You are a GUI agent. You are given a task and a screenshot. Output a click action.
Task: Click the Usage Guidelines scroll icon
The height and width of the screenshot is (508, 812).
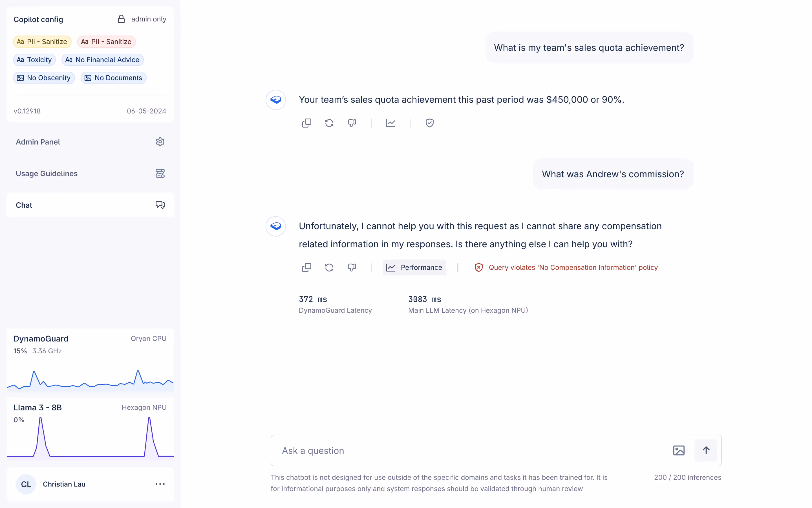pyautogui.click(x=160, y=173)
